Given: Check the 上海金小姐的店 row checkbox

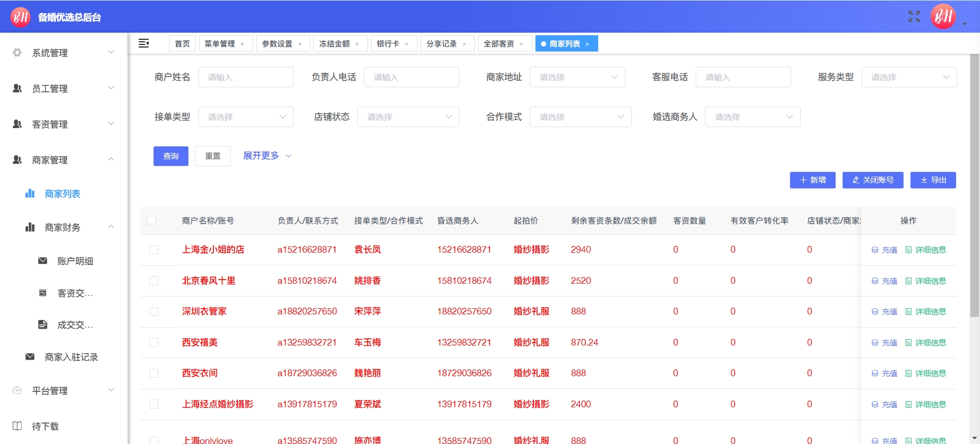Looking at the screenshot, I should (154, 250).
